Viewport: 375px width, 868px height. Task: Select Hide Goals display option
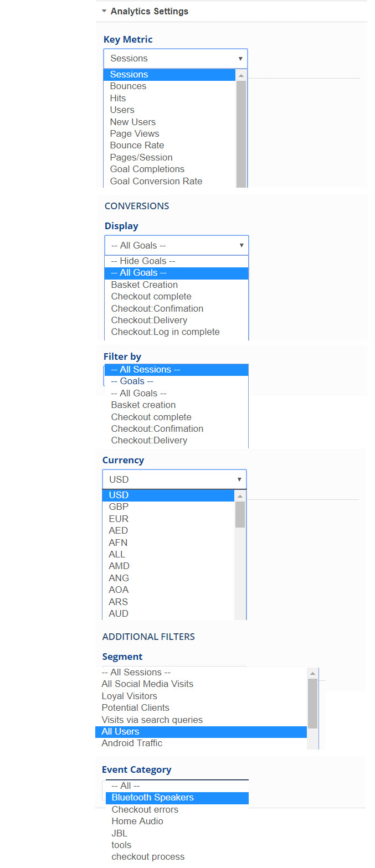click(143, 261)
